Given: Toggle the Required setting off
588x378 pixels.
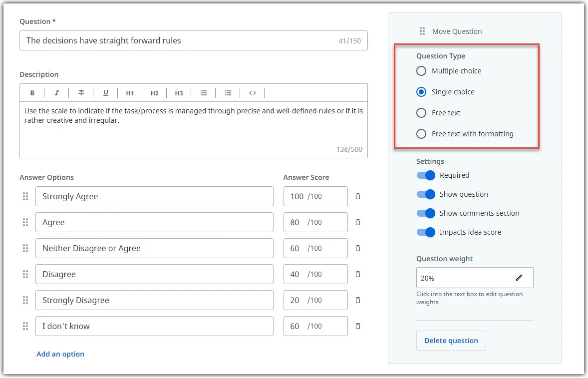Looking at the screenshot, I should point(426,175).
